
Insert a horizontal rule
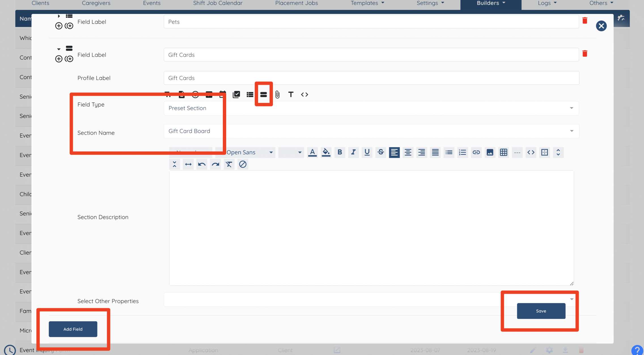[517, 152]
